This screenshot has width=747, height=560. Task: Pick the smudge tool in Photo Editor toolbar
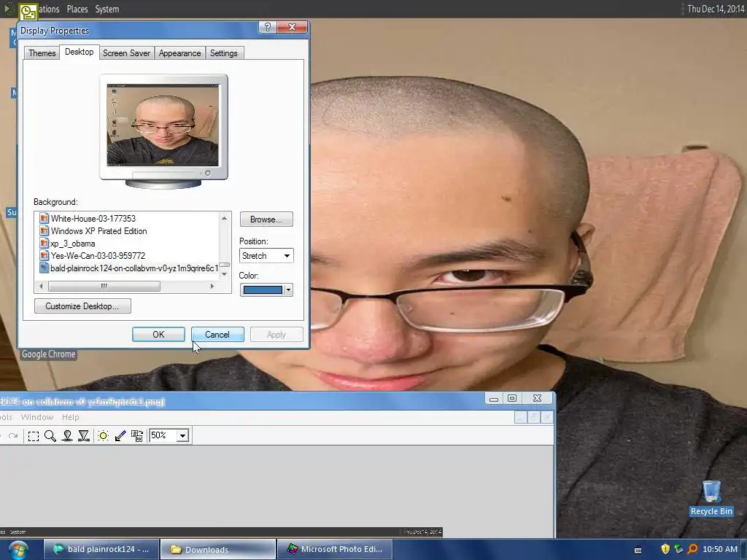(x=67, y=436)
